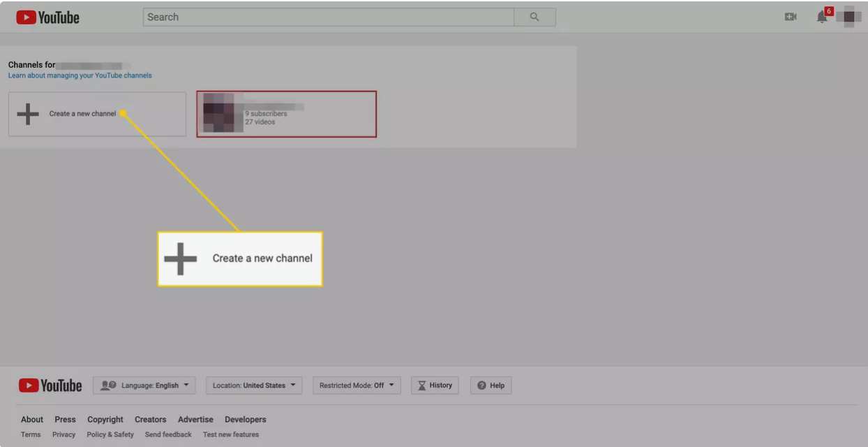Click the plus icon to create channel
Viewport: 868px width, 447px height.
coord(28,114)
